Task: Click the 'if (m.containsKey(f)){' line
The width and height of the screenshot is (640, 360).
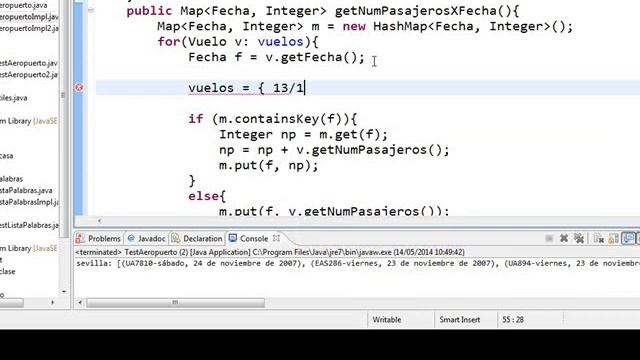Action: pos(272,119)
